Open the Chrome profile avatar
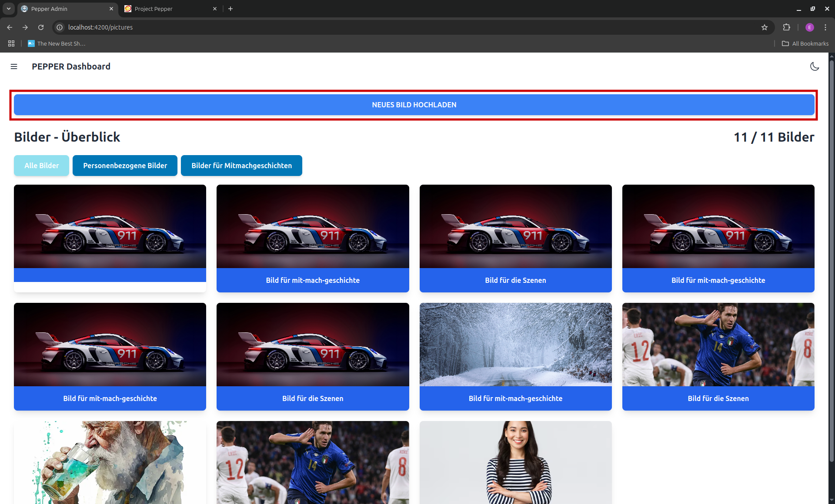 [x=809, y=27]
